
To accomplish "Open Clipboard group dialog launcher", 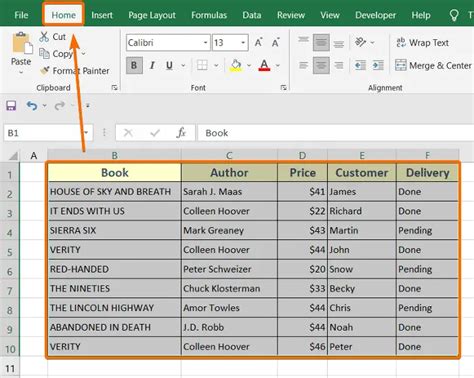I will pyautogui.click(x=115, y=88).
